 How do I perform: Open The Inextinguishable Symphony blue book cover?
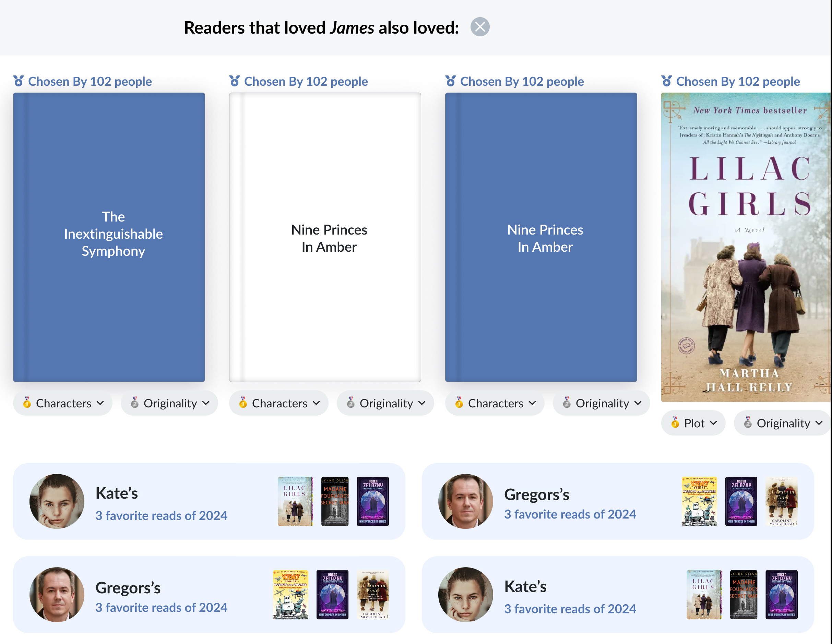109,237
